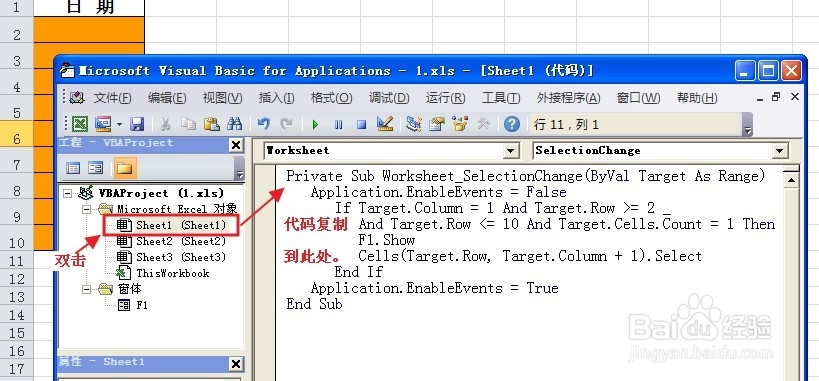
Task: Open the 工具(T) menu
Action: [x=501, y=98]
